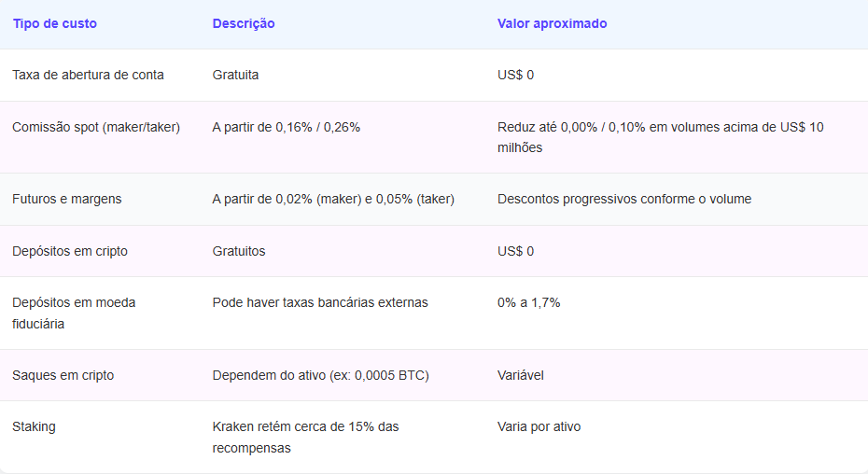This screenshot has width=868, height=474.
Task: Click 'Dependem do ativo (ex: 0,0005 BTC)' text
Action: coord(320,375)
